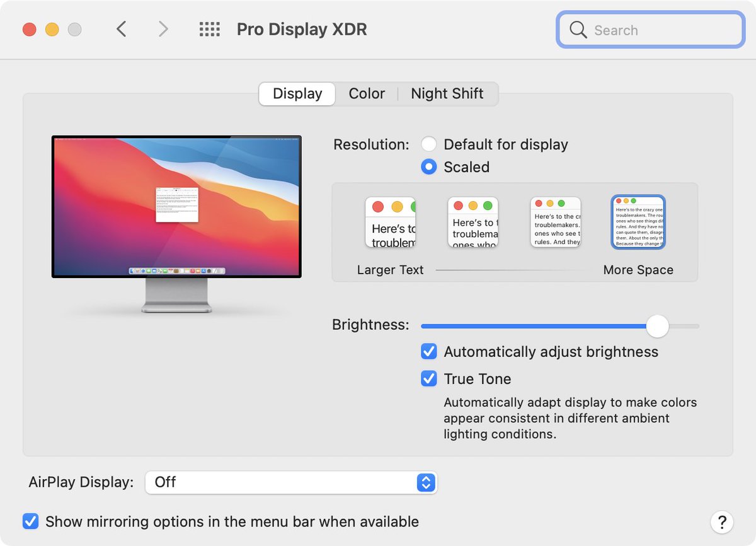Switch to the Display tab
The image size is (756, 546).
pos(297,94)
